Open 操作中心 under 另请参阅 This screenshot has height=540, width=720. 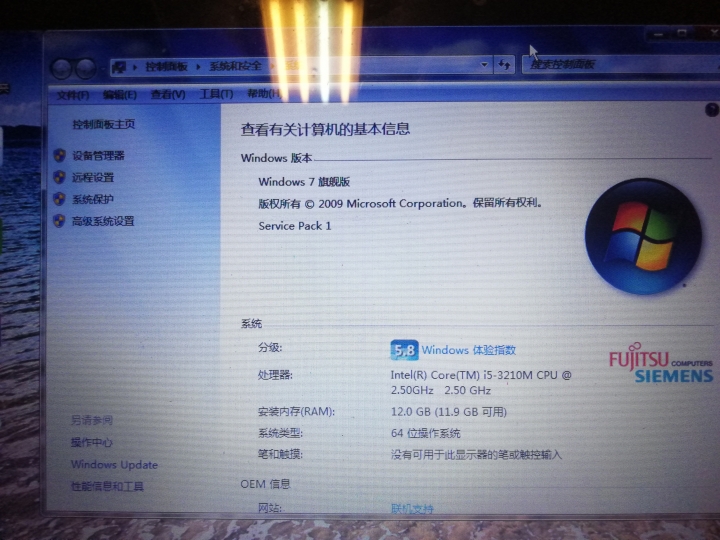(91, 442)
